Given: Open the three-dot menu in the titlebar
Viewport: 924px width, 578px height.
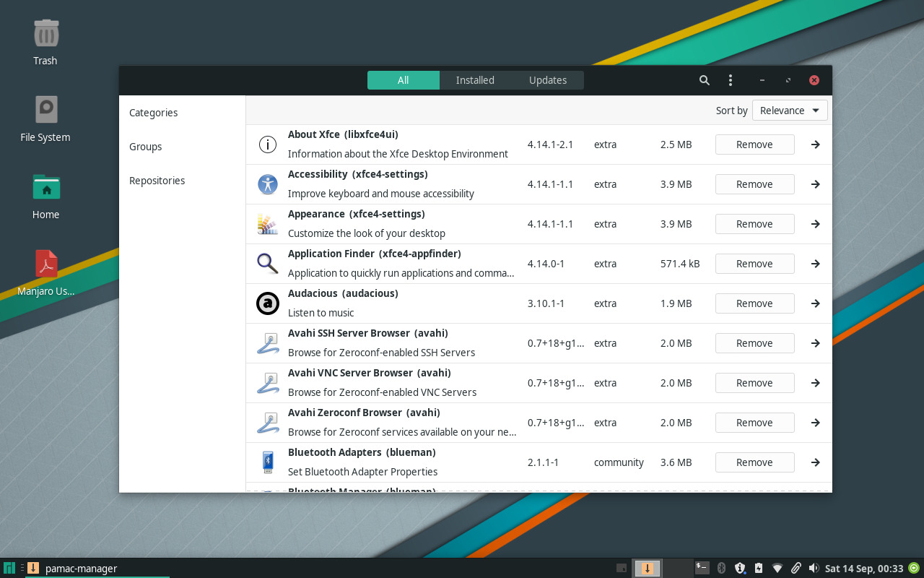Looking at the screenshot, I should pos(730,80).
